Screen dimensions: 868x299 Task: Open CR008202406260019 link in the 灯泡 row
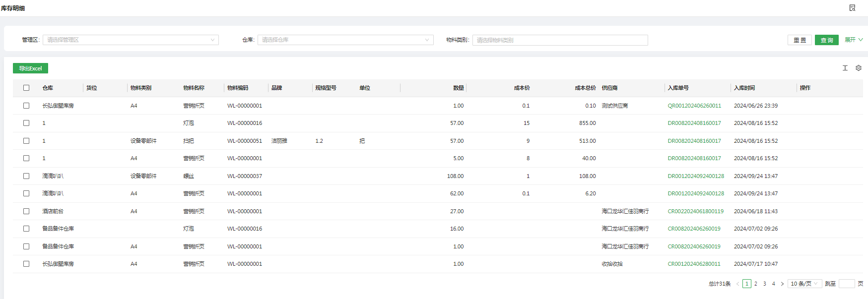tap(694, 229)
